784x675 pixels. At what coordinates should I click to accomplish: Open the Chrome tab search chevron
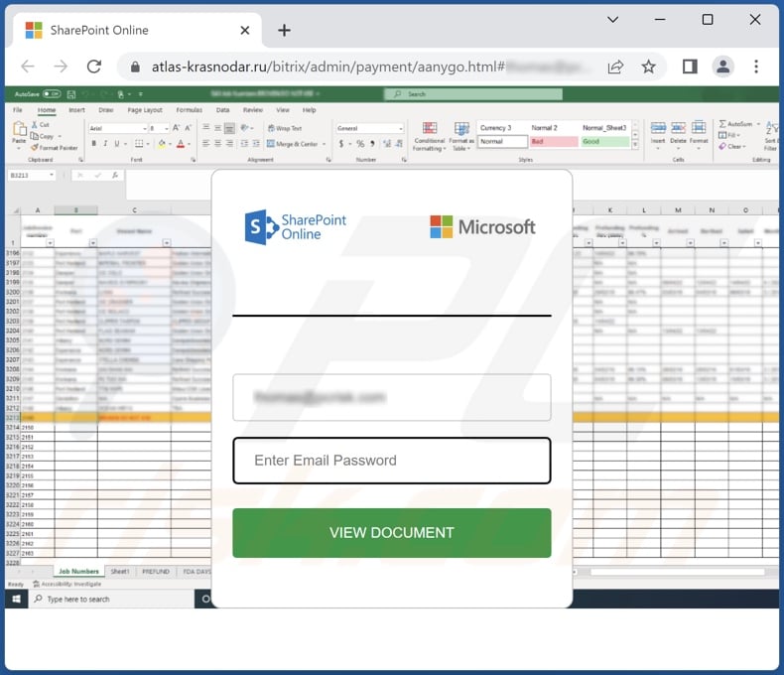click(x=612, y=20)
